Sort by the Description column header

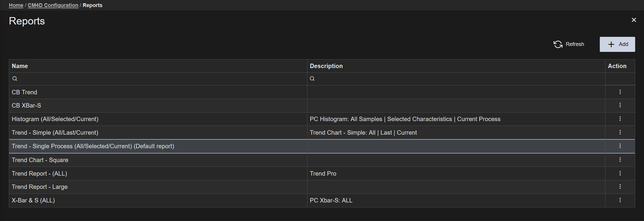coord(326,66)
